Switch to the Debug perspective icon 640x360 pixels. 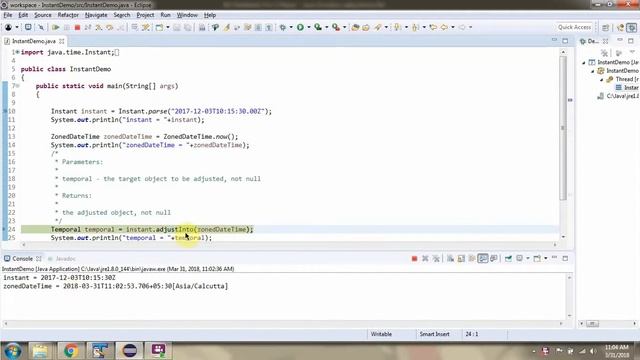click(x=632, y=27)
